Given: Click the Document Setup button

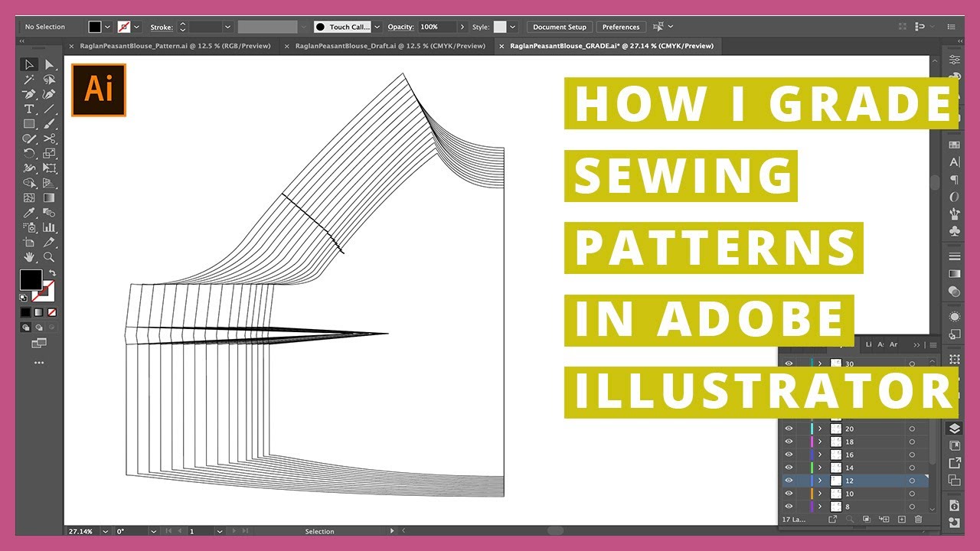Looking at the screenshot, I should (560, 27).
